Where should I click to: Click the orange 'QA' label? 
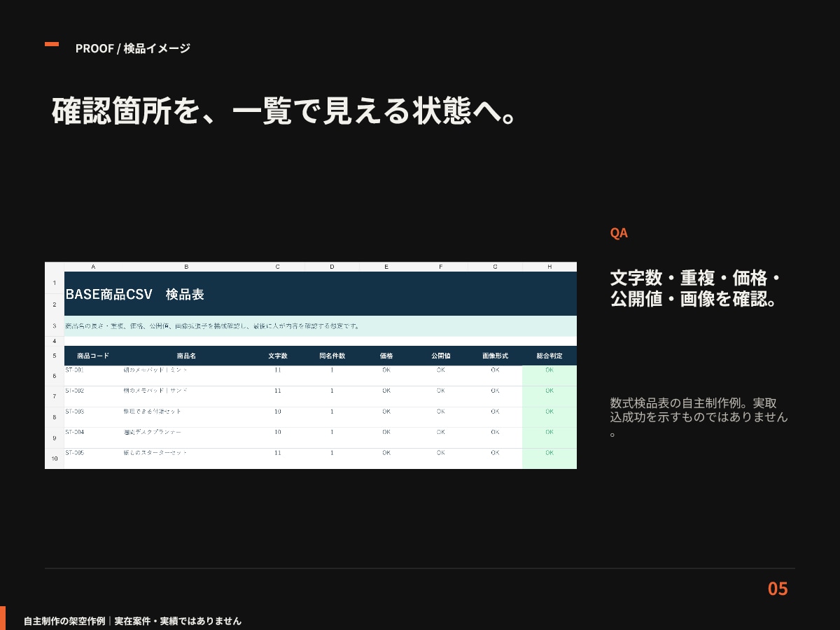tap(619, 233)
